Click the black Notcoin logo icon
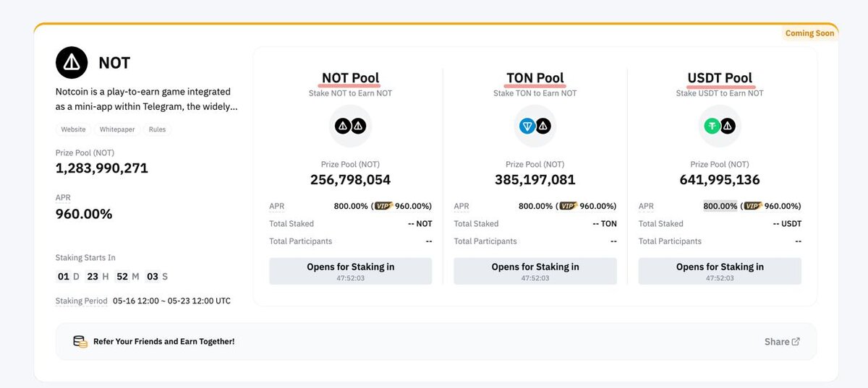The width and height of the screenshot is (868, 388). pyautogui.click(x=72, y=63)
